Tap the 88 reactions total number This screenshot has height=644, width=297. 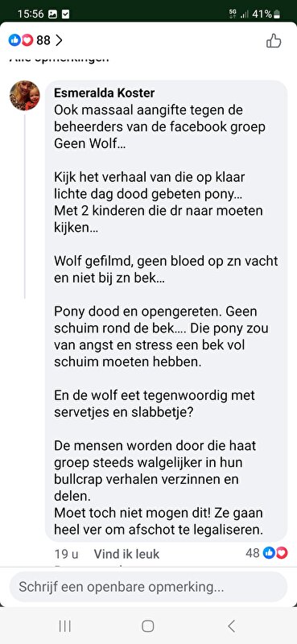(x=43, y=40)
